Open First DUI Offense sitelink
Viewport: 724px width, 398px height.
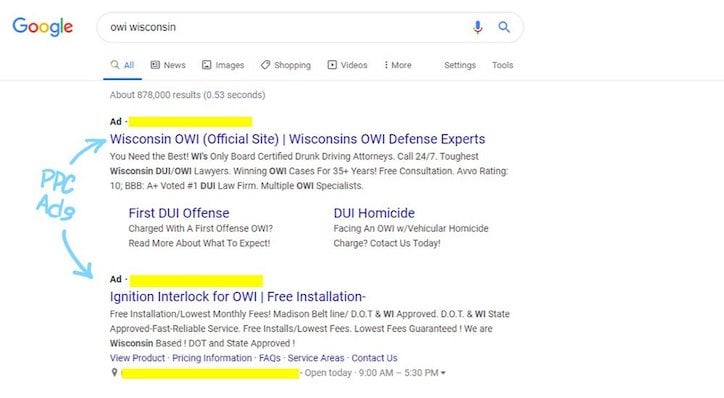pyautogui.click(x=179, y=213)
